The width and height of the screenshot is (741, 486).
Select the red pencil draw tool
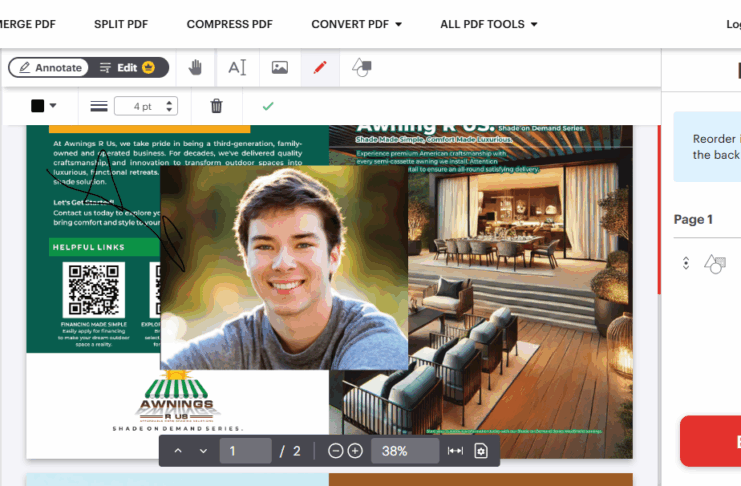click(320, 68)
